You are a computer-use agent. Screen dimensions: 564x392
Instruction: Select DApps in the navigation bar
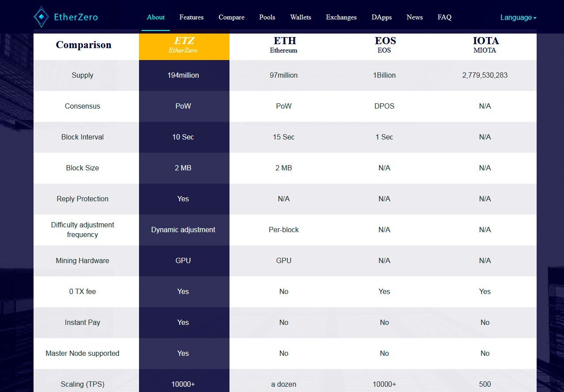382,17
